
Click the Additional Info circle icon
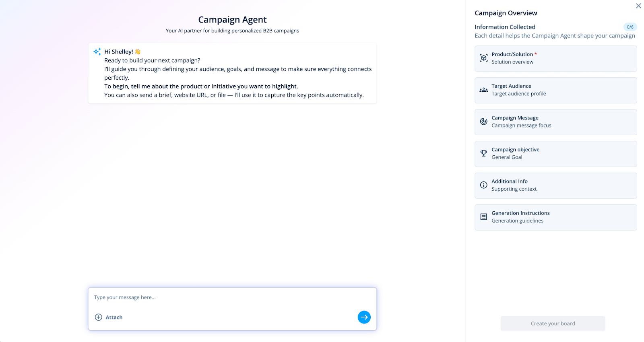[x=483, y=185]
